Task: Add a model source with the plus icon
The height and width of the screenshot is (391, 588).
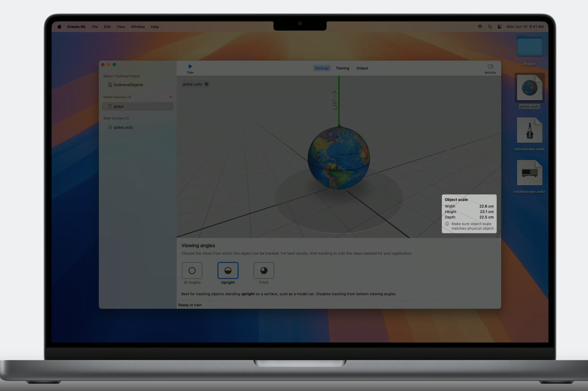Action: coord(171,97)
